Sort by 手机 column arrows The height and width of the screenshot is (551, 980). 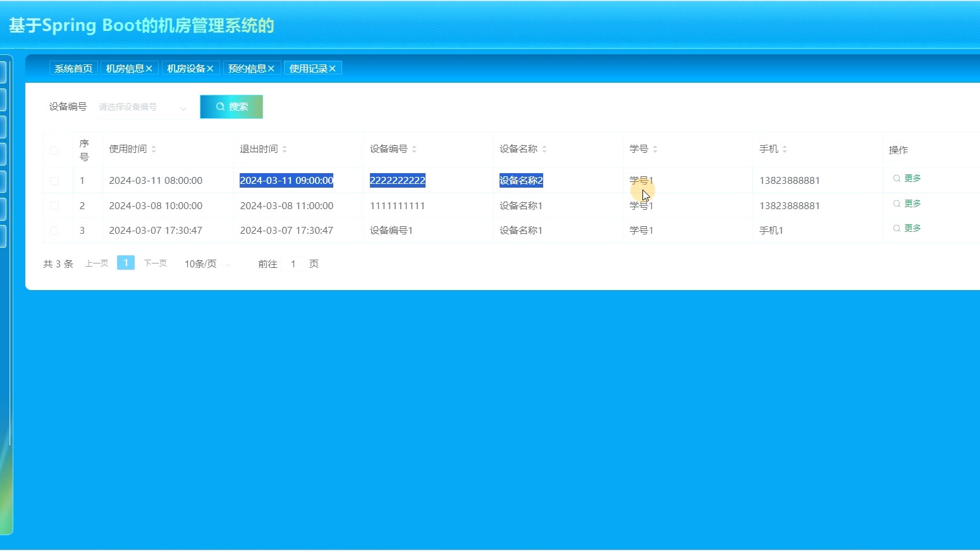tap(785, 149)
